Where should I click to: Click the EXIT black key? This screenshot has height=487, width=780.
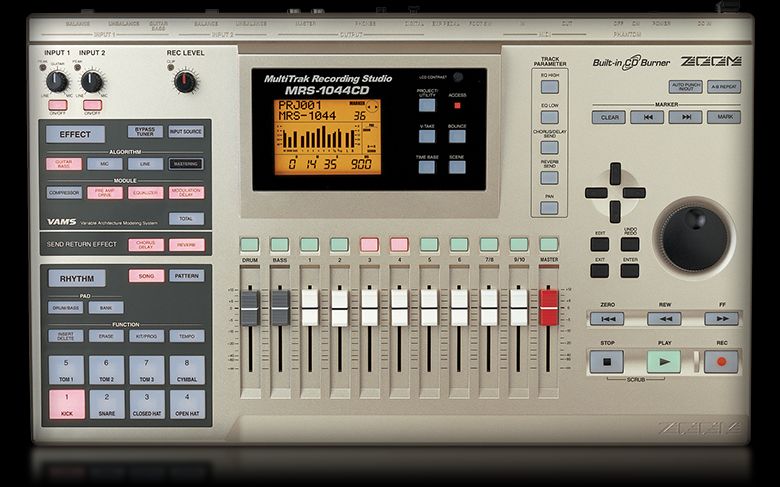point(600,271)
